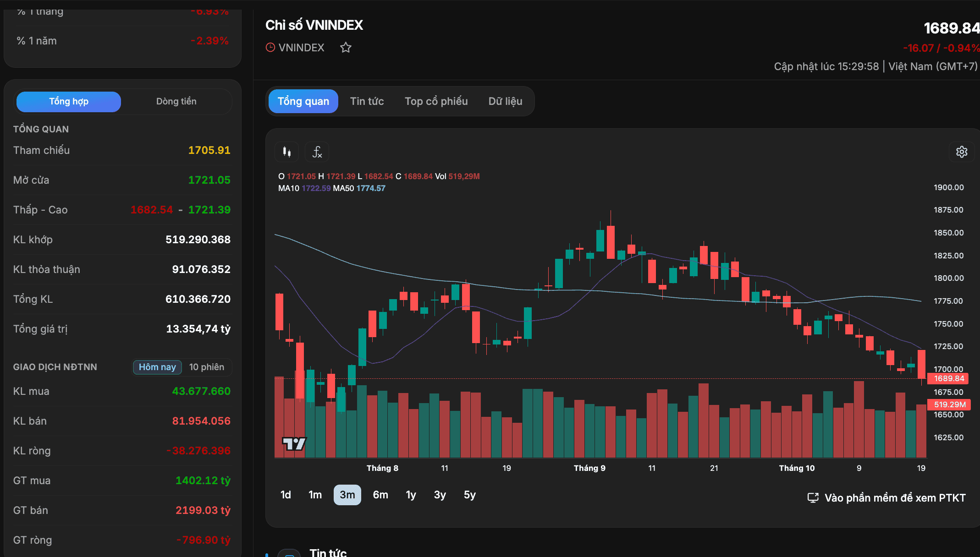Screen dimensions: 980x557
Task: Click the GT ròng value -796.90 tỷ
Action: coord(204,540)
